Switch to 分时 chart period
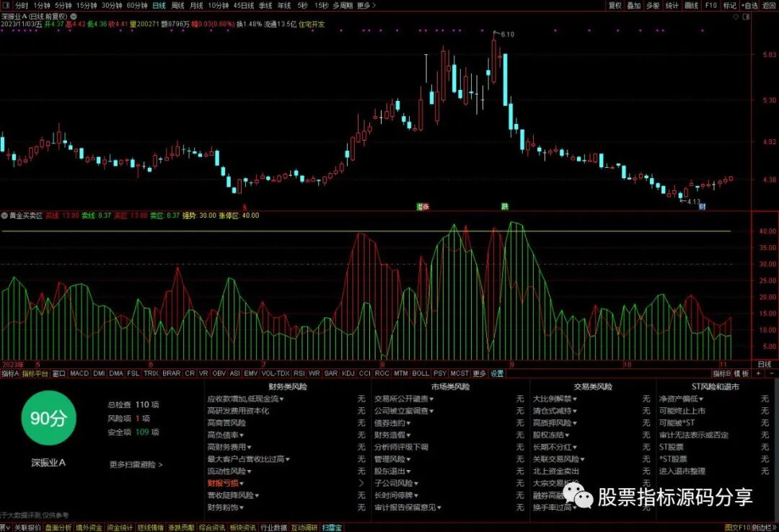This screenshot has height=532, width=779. click(22, 6)
